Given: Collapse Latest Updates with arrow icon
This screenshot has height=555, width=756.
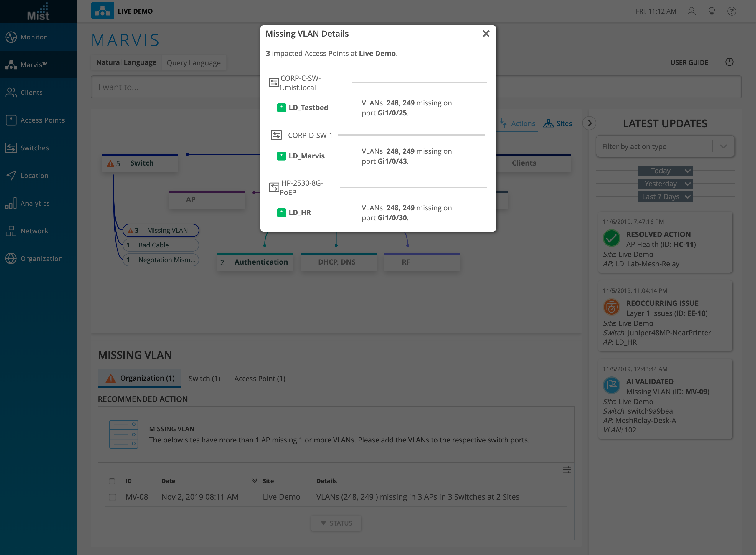Looking at the screenshot, I should pos(589,123).
